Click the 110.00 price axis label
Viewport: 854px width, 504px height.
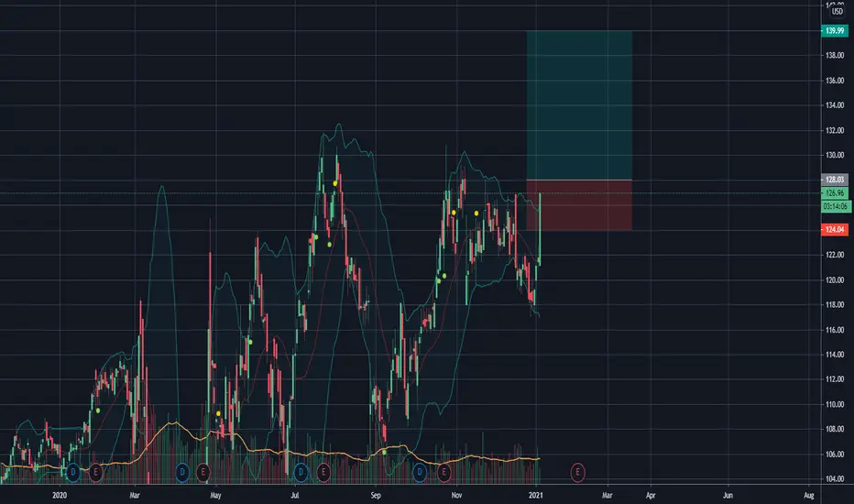(x=835, y=405)
